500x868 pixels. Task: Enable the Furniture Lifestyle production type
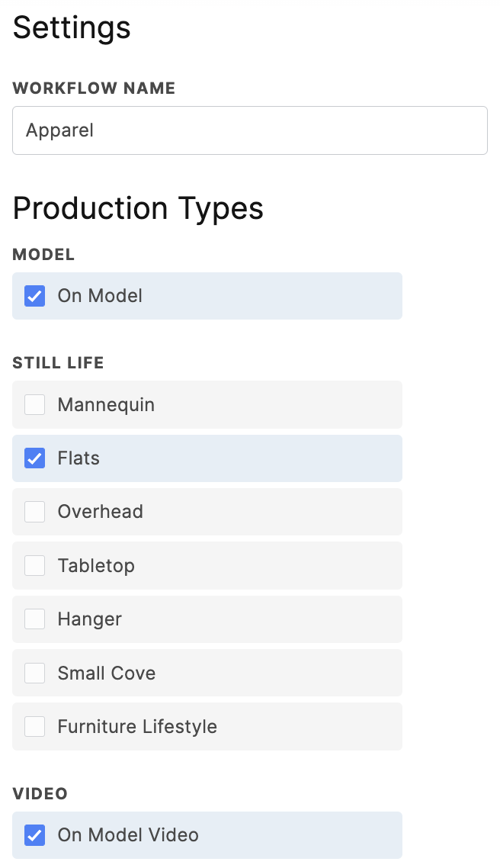[x=34, y=726]
